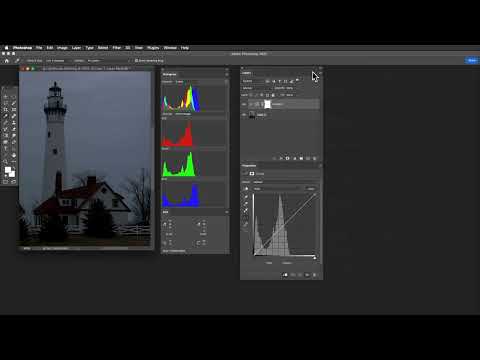Activate the on-image adjustment tool in Curves
This screenshot has height=360, width=480.
pos(246,189)
